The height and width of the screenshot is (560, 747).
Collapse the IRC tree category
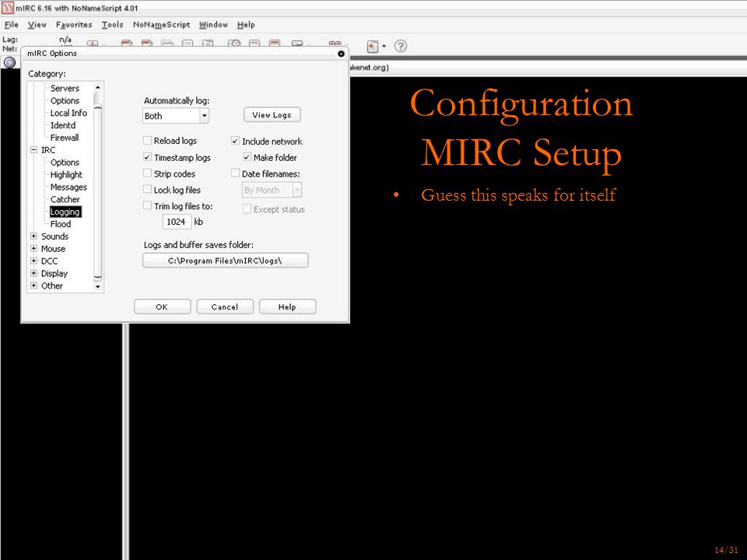[33, 149]
